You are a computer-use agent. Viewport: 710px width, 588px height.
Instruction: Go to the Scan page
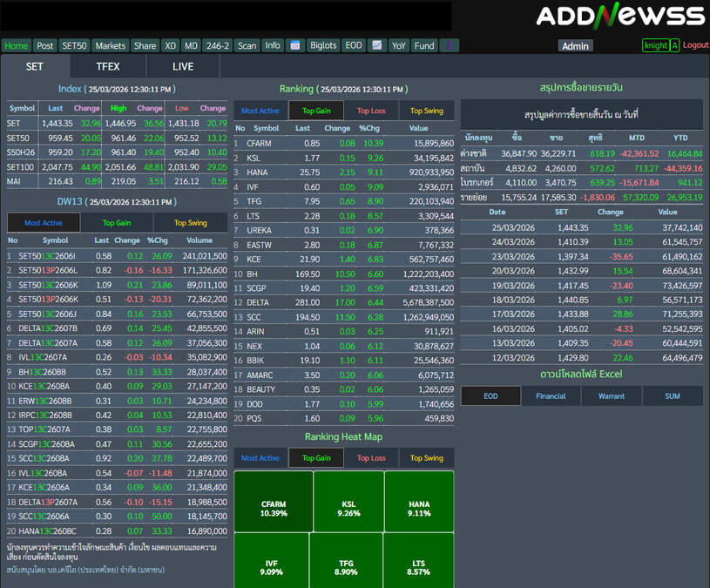247,45
